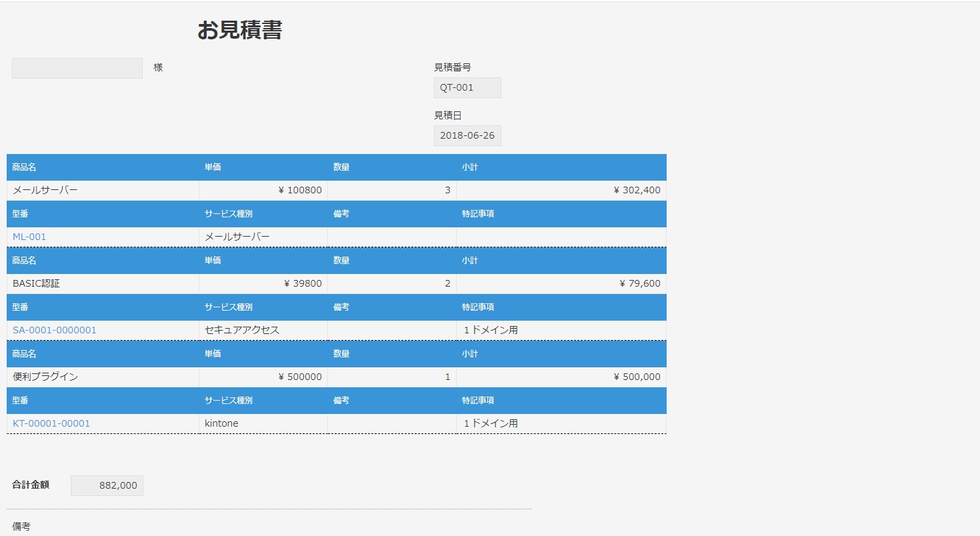The height and width of the screenshot is (536, 980).
Task: Click the BASIC認証 product name cell
Action: coord(37,283)
